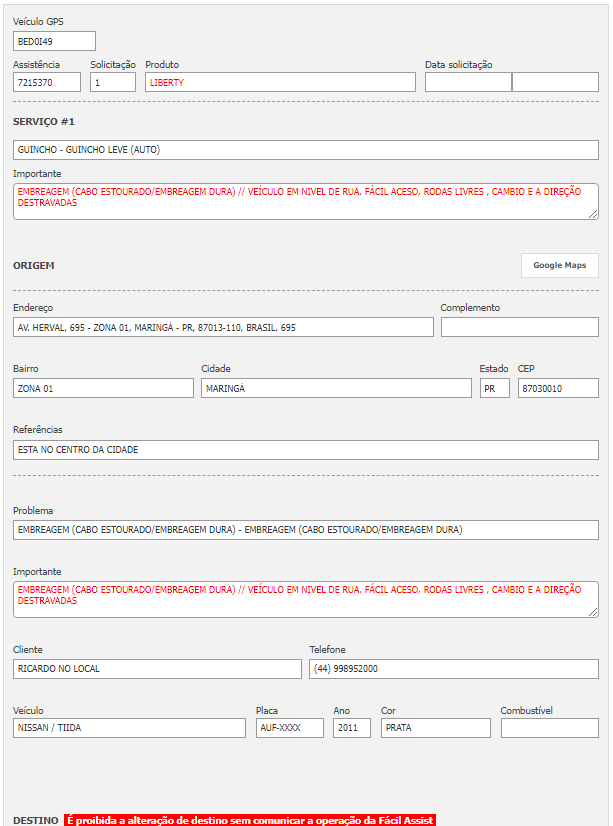Select the Assistência number field
Viewport: 613px width, 826px height.
(x=47, y=82)
